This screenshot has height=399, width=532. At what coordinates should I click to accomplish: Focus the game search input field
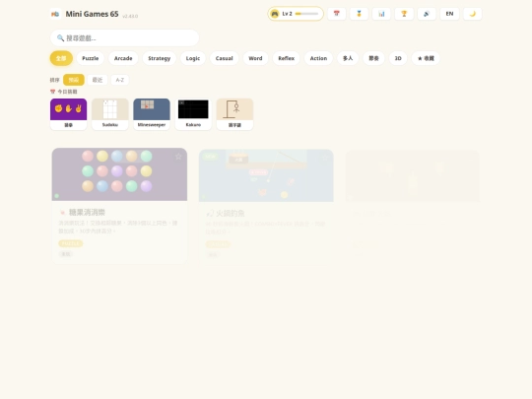click(124, 38)
